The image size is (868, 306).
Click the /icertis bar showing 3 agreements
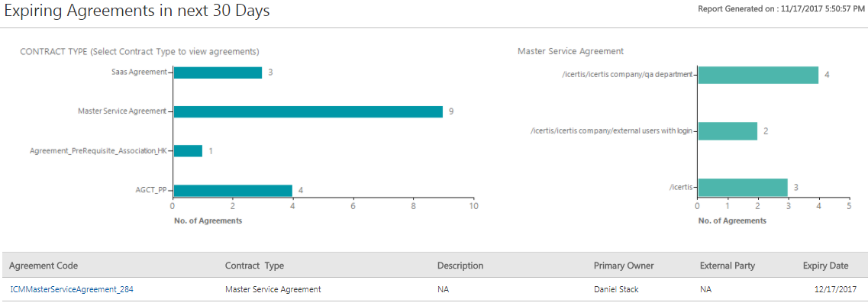pos(743,187)
